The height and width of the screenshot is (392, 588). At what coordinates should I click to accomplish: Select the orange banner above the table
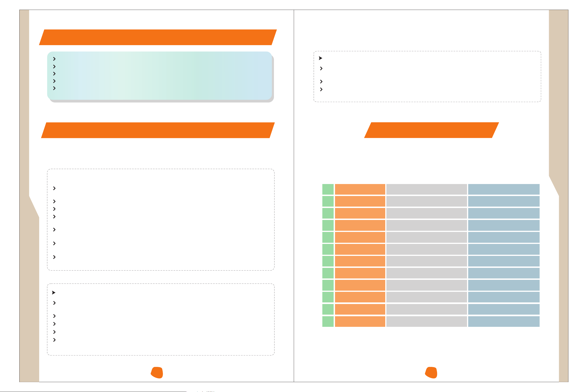pyautogui.click(x=431, y=130)
